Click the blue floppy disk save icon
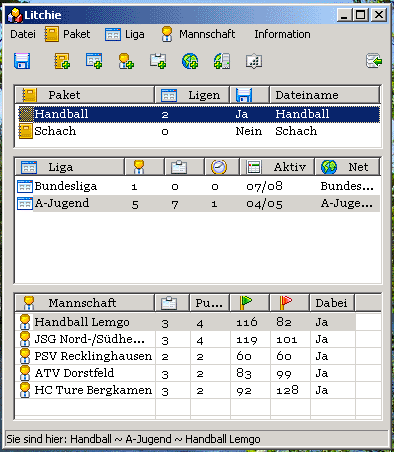Viewport: 394px width, 452px height. (x=22, y=61)
